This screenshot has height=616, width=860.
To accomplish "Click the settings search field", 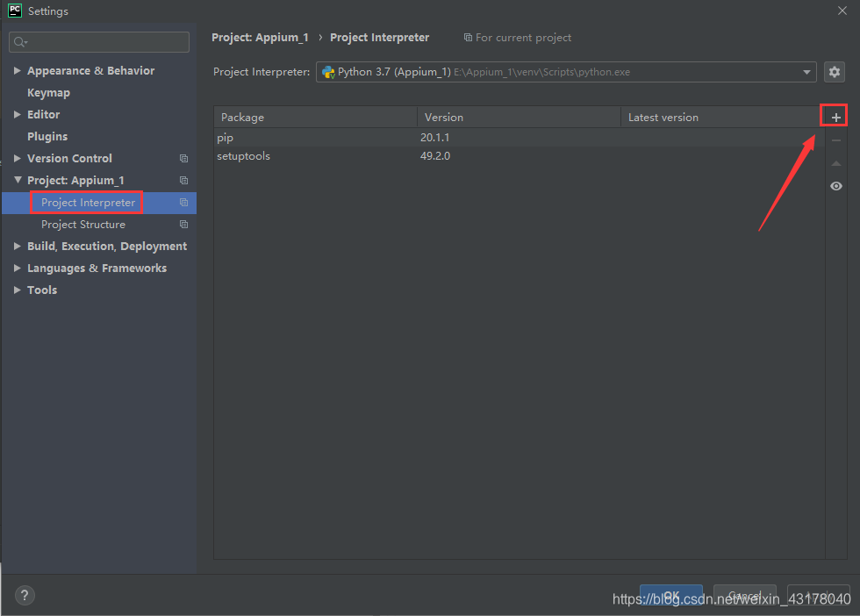I will click(x=98, y=41).
